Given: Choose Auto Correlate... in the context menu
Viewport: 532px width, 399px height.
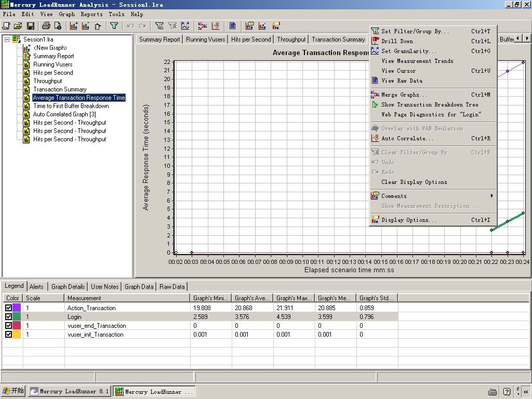Looking at the screenshot, I should 432,138.
